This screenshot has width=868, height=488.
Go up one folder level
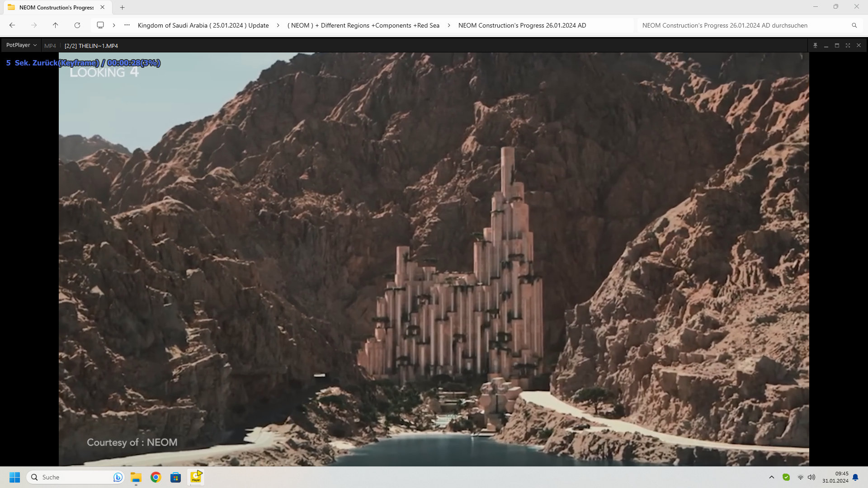click(55, 25)
